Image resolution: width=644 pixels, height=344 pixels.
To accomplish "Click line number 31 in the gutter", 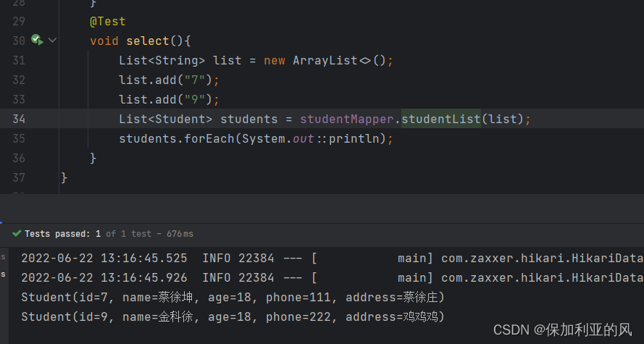I will tap(18, 60).
